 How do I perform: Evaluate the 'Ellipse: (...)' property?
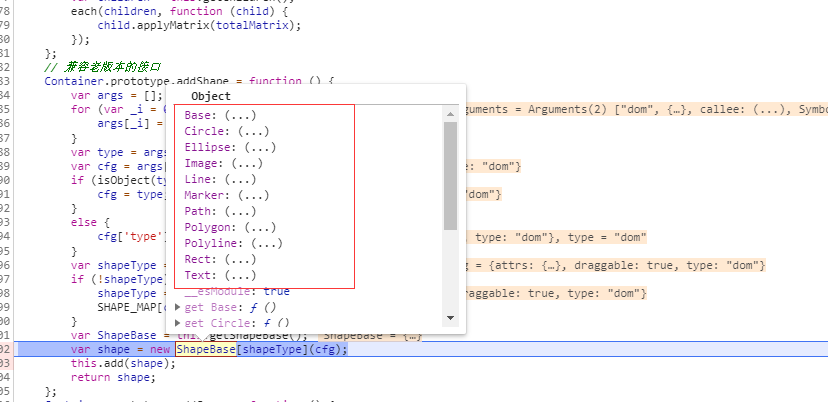point(230,147)
